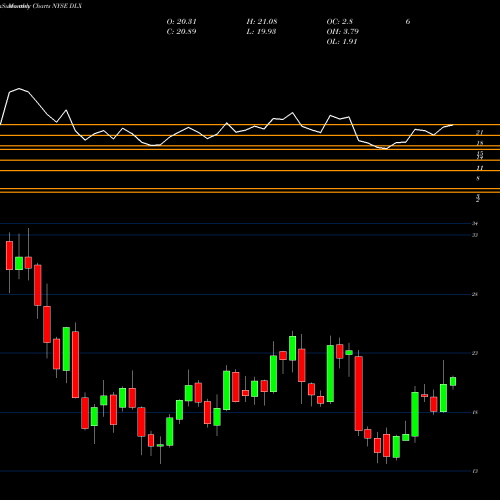Click the '8' label on the indicator axis

click(x=478, y=179)
